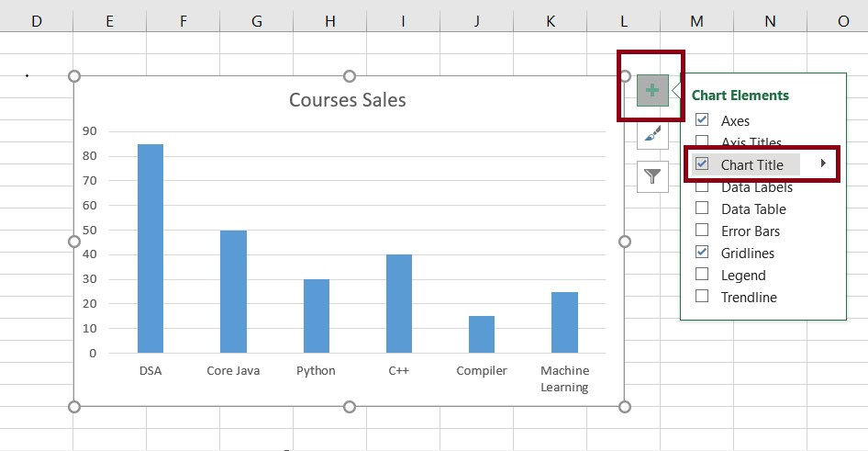868x451 pixels.
Task: Open the Chart Filters funnel button
Action: coord(652,176)
